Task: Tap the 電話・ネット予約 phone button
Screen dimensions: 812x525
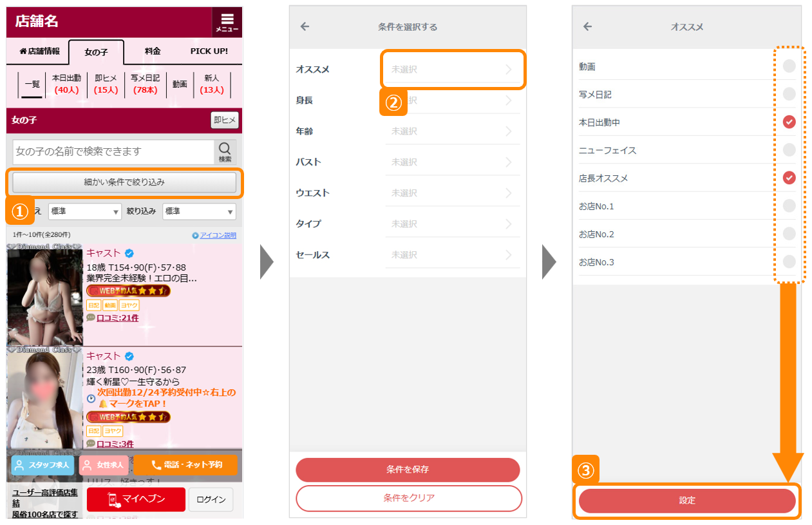Action: (185, 465)
